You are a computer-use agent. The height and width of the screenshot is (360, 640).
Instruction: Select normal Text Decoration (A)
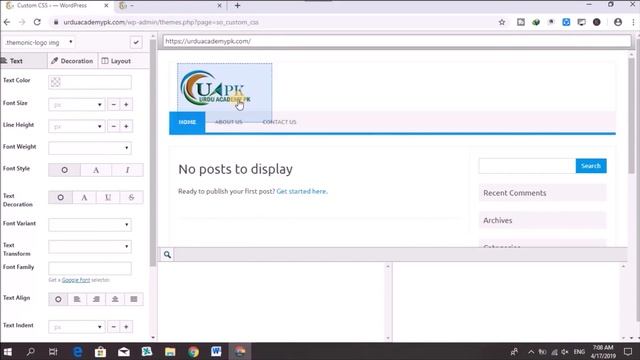coord(84,197)
